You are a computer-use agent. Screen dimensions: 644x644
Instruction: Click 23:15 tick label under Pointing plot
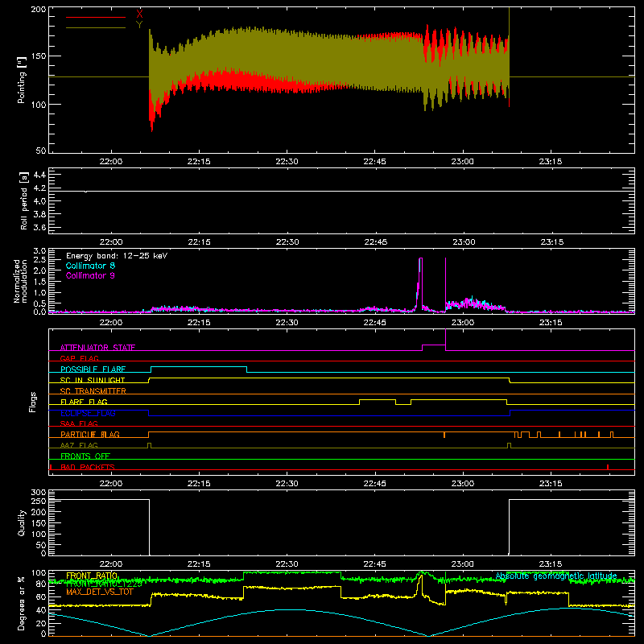click(551, 162)
